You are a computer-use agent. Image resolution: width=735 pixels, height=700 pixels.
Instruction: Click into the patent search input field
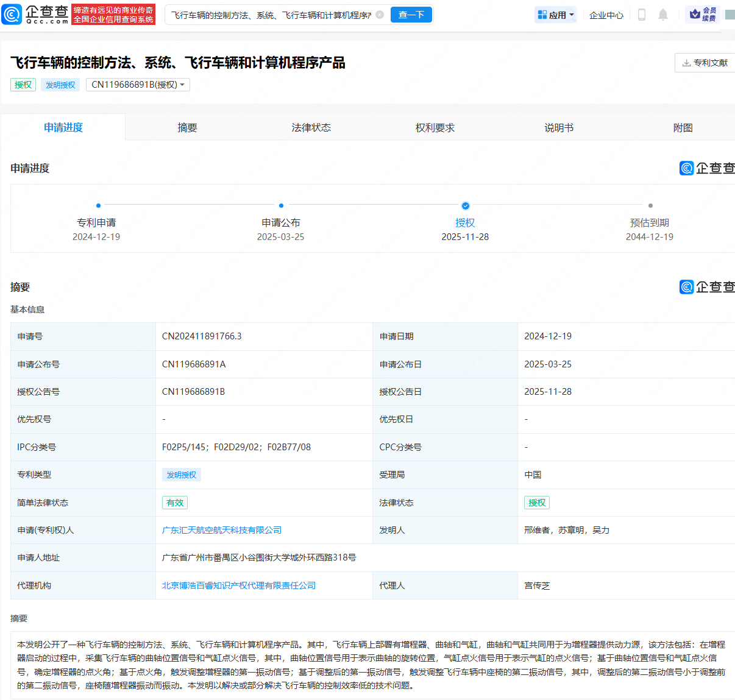(x=271, y=15)
